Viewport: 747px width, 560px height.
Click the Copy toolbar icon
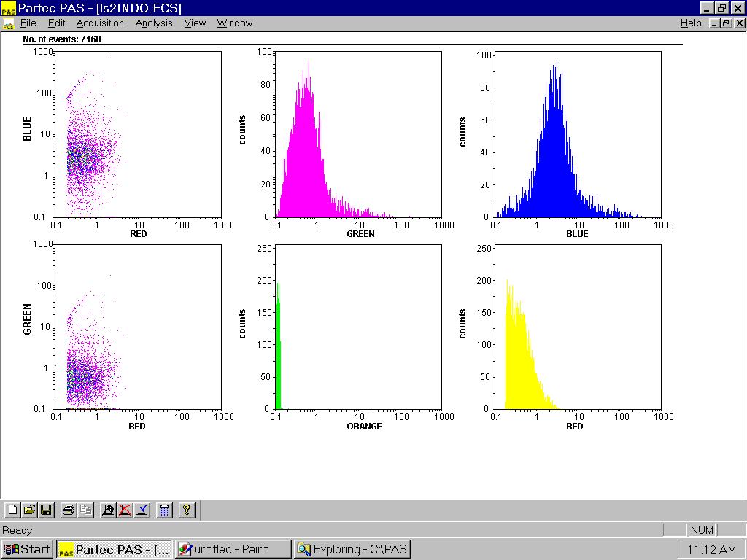pos(85,510)
